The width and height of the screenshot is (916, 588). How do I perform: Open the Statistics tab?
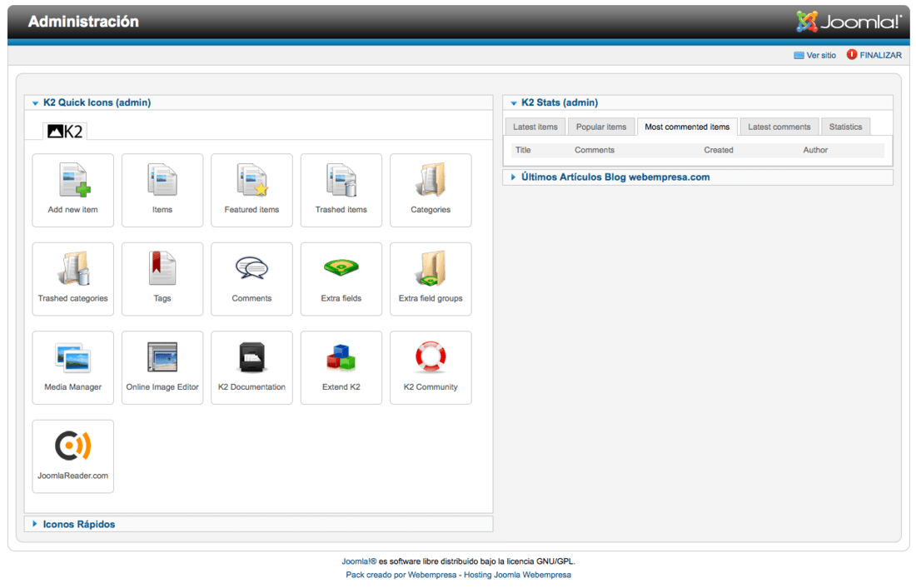[845, 127]
